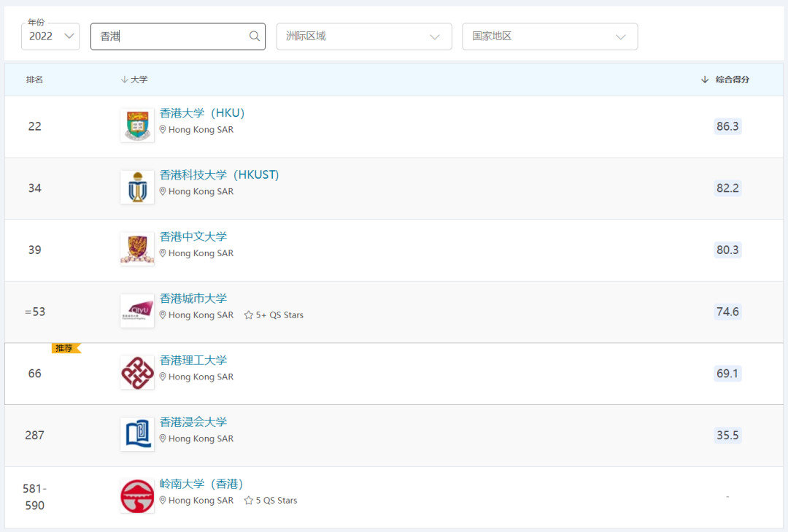Sort by the 大学 column header

(x=139, y=80)
